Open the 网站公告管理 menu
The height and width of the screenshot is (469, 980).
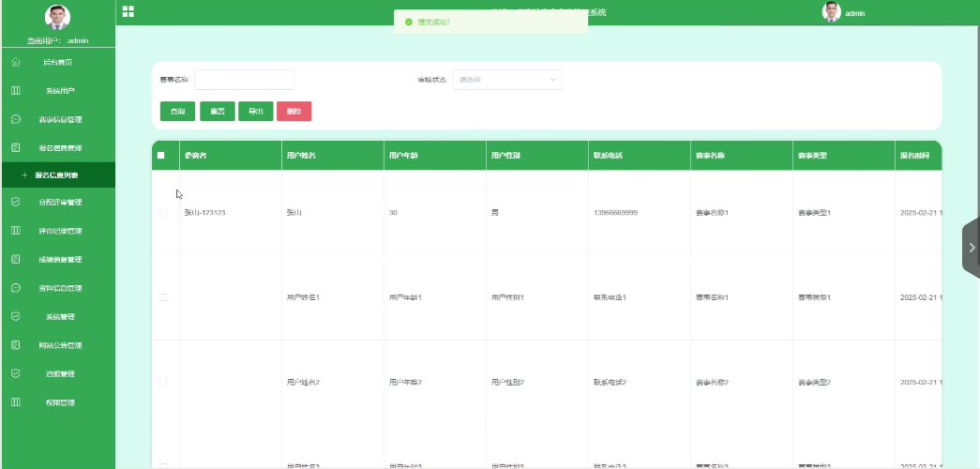click(58, 345)
